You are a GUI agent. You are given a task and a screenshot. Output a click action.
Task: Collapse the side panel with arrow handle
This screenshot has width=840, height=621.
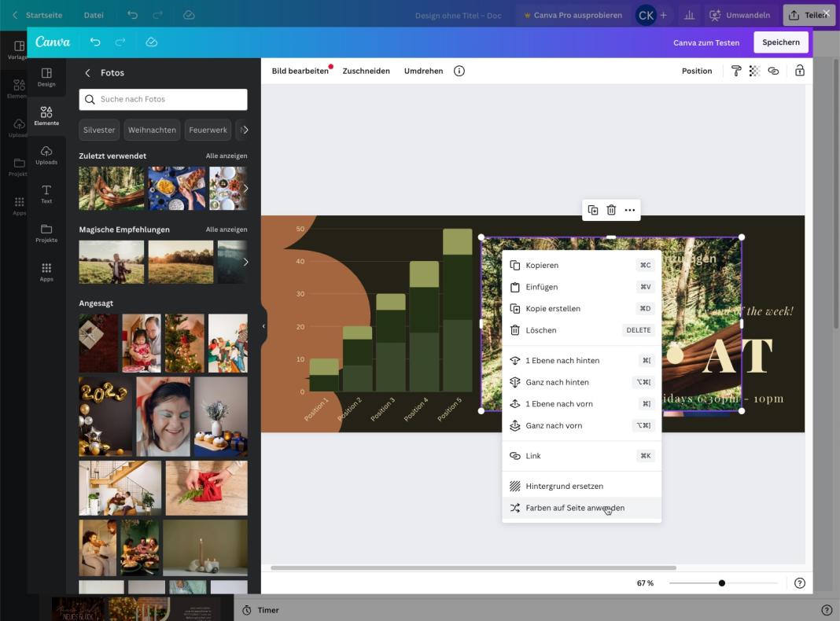(x=263, y=326)
